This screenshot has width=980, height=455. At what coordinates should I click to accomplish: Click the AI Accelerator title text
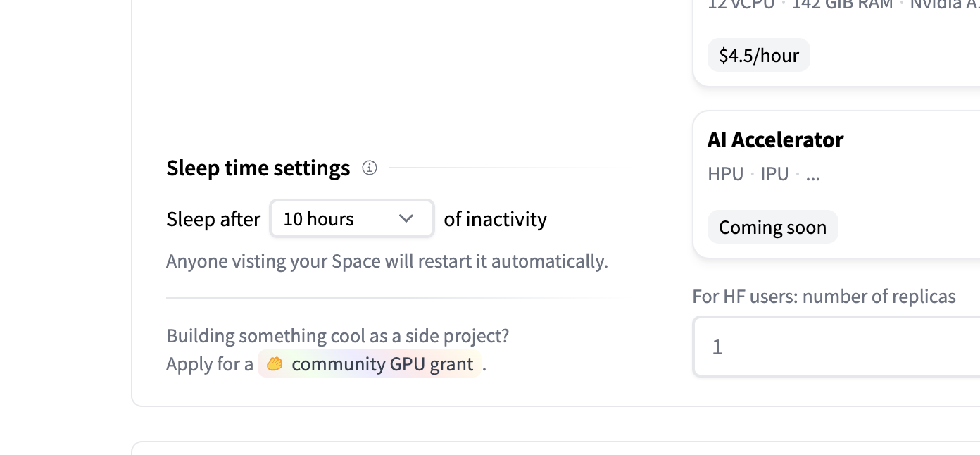pos(775,140)
